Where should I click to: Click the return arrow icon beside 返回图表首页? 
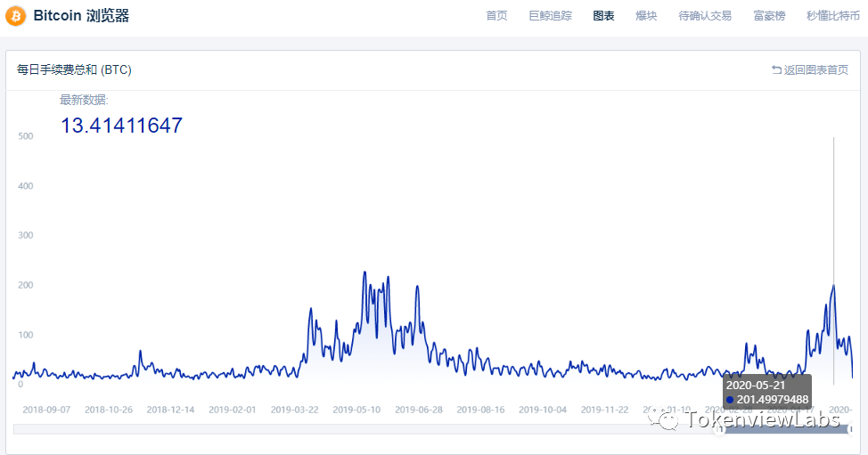tap(776, 69)
